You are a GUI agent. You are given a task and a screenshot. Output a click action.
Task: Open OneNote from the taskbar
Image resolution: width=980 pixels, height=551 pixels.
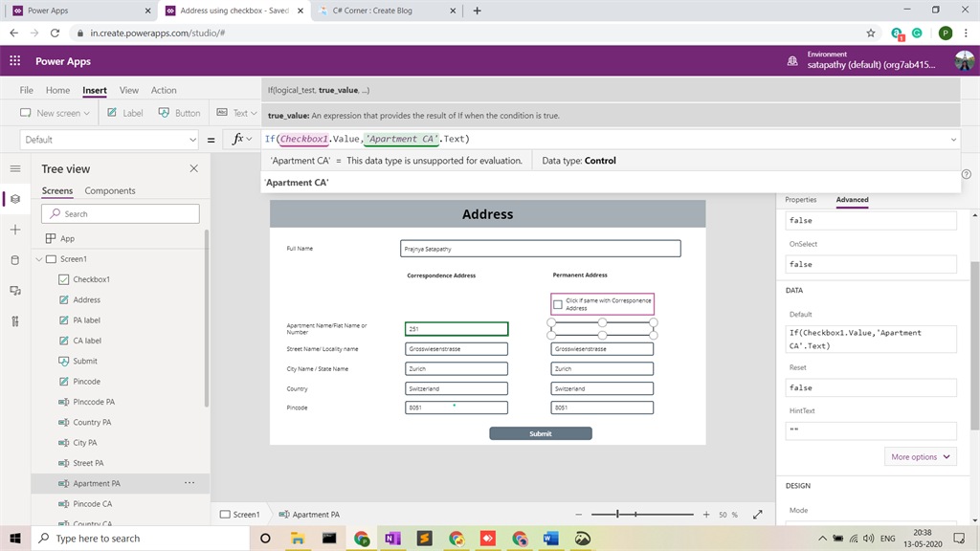[392, 538]
